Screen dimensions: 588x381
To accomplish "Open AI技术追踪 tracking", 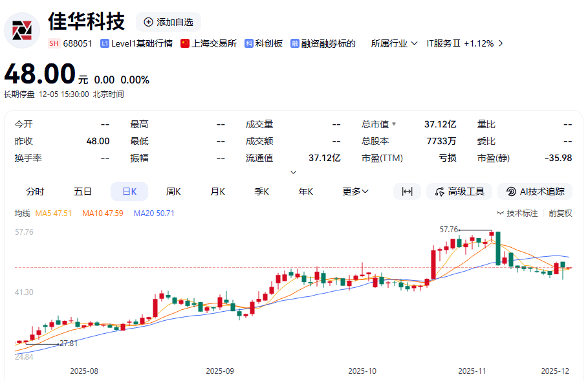I will pos(535,191).
